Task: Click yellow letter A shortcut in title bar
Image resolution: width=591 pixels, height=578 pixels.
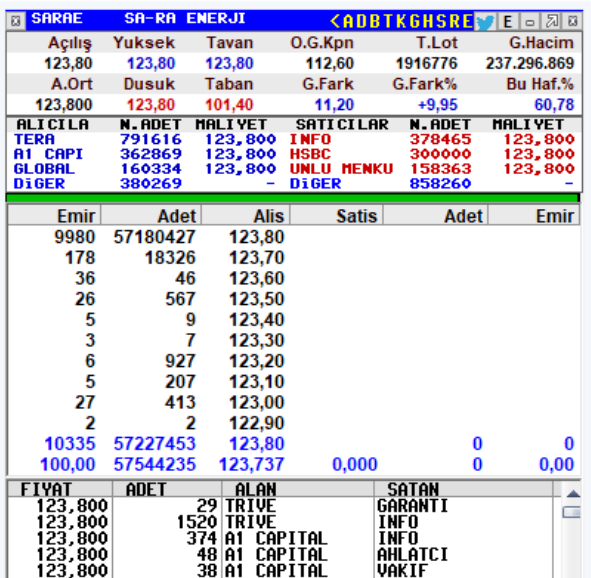Action: coord(349,21)
